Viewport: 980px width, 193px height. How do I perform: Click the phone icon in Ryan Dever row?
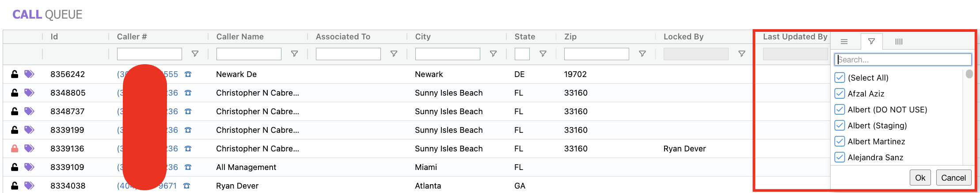[x=186, y=186]
